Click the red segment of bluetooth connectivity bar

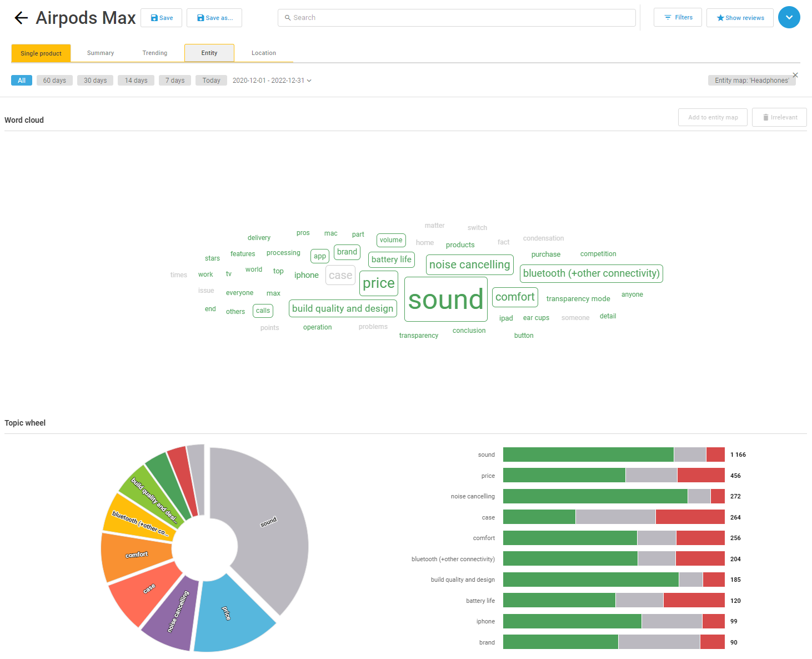click(700, 559)
